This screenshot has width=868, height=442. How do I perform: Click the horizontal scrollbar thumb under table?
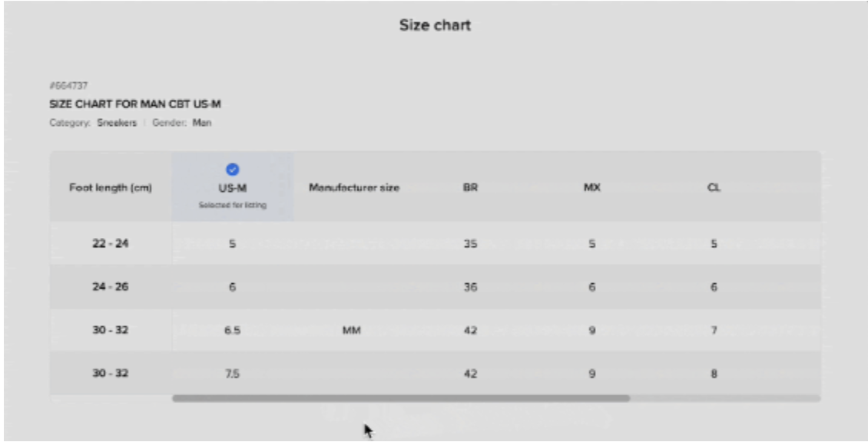pyautogui.click(x=401, y=398)
